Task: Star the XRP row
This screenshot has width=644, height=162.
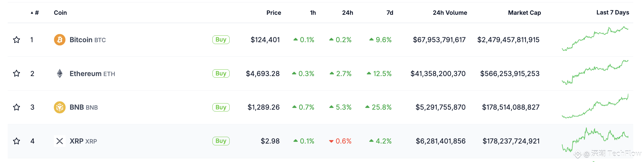Action: click(x=17, y=141)
